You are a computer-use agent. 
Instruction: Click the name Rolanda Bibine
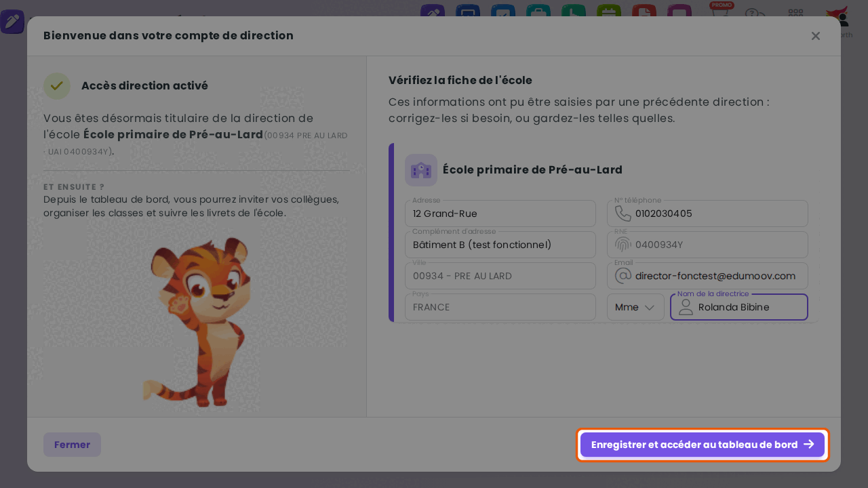(734, 307)
